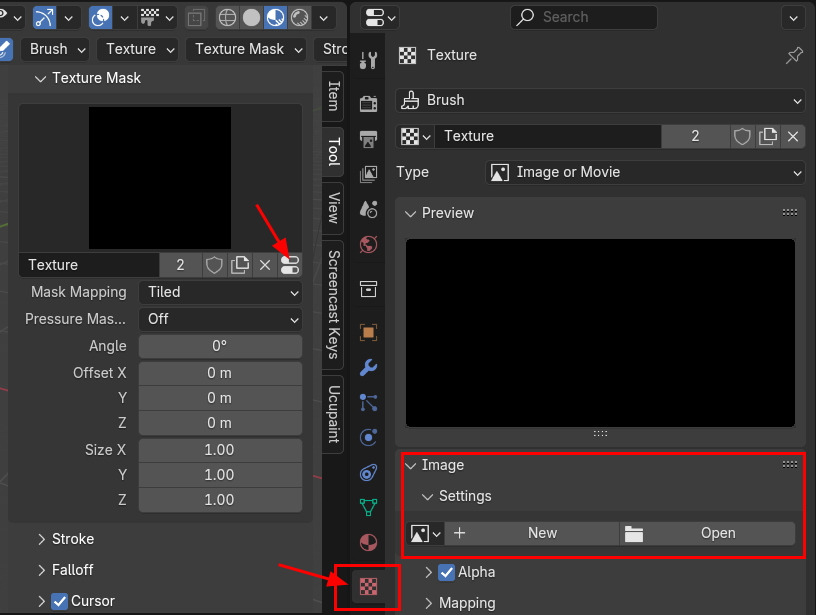816x615 pixels.
Task: Open Mask Mapping Tiled dropdown
Action: [x=220, y=292]
